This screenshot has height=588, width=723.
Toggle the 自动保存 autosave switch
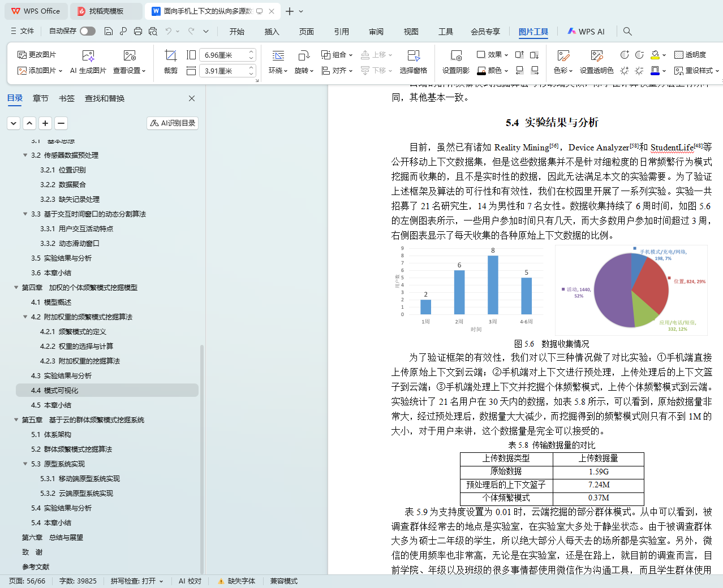[88, 32]
